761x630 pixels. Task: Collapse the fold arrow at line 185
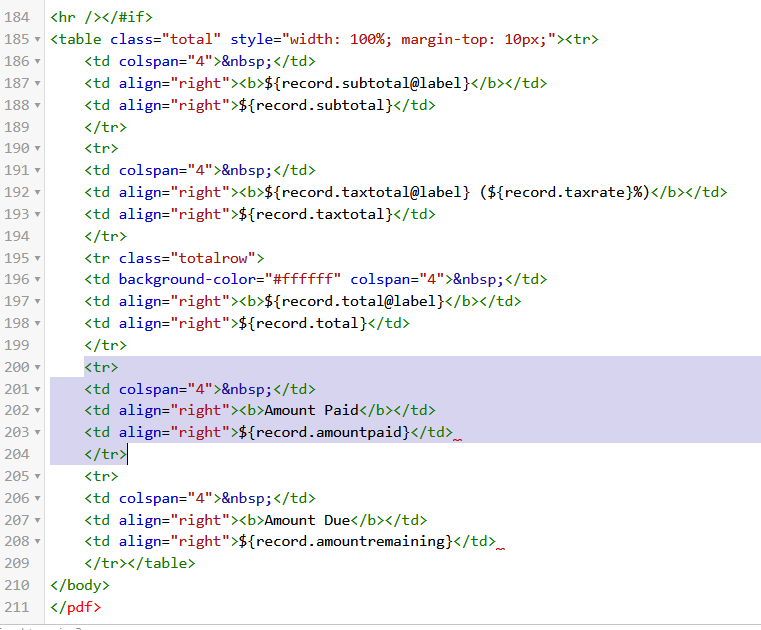tap(37, 39)
